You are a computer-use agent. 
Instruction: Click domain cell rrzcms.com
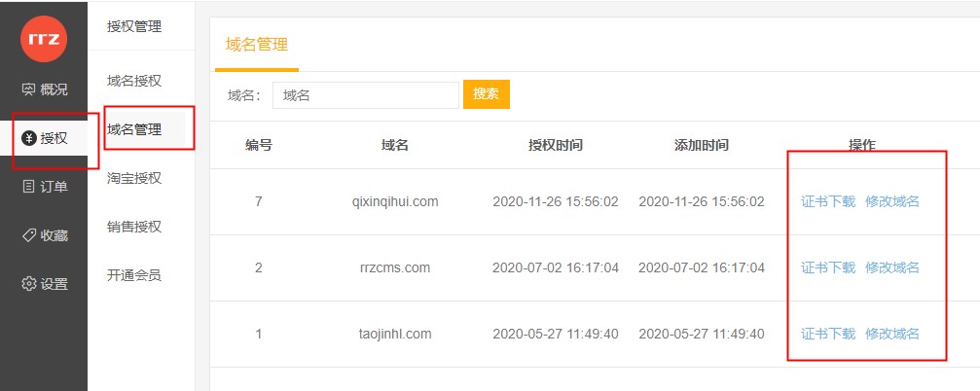click(x=395, y=267)
